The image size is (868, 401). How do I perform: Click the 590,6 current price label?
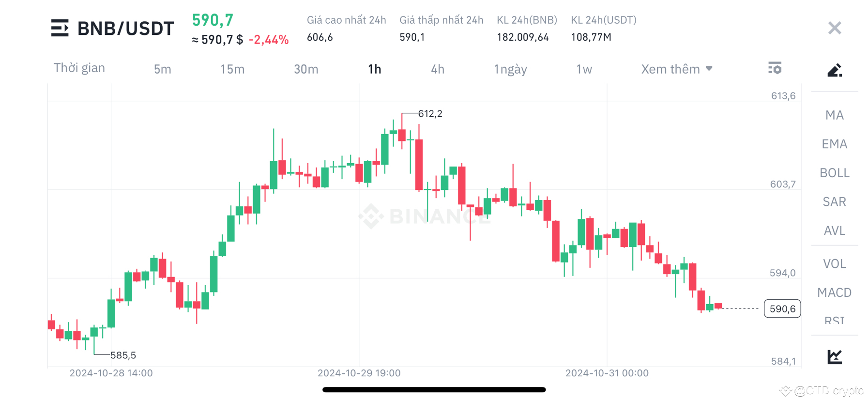782,308
